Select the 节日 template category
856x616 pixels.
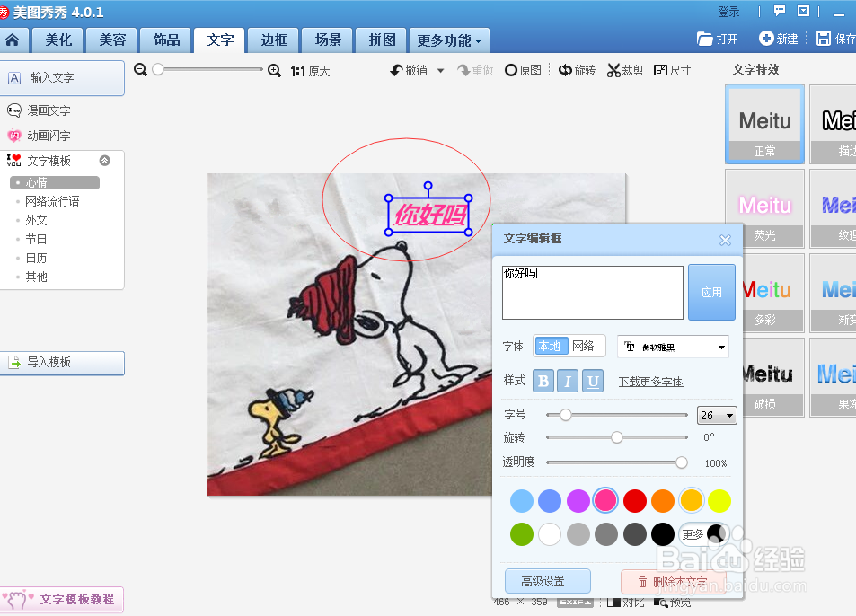coord(36,239)
